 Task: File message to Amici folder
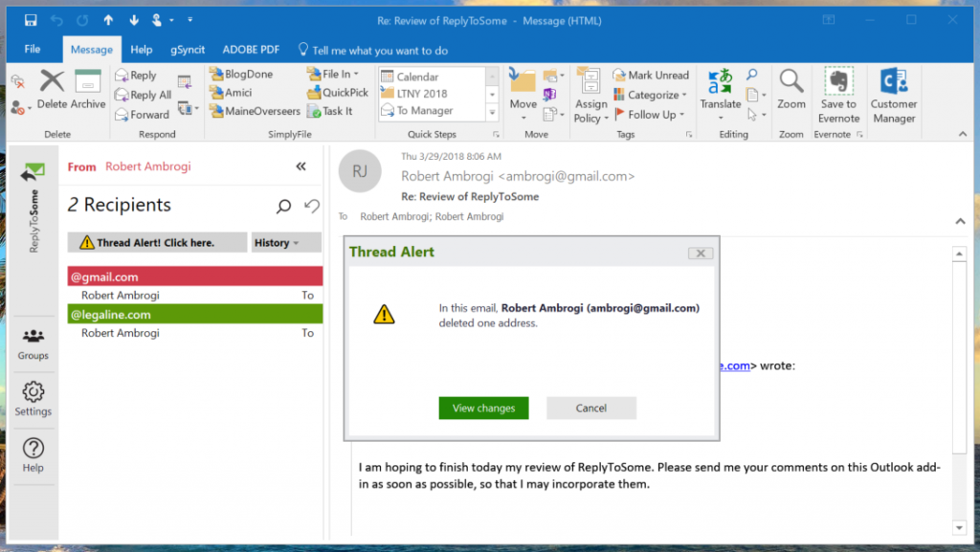click(x=231, y=93)
